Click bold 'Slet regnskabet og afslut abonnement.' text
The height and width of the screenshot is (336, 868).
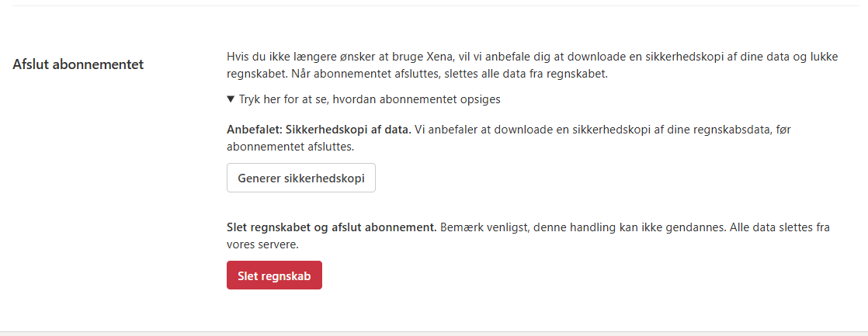click(x=331, y=227)
